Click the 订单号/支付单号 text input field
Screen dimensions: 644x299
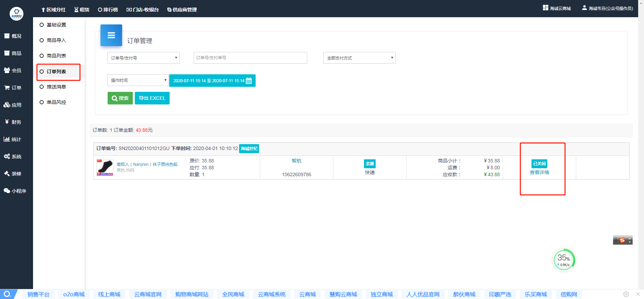(x=250, y=58)
